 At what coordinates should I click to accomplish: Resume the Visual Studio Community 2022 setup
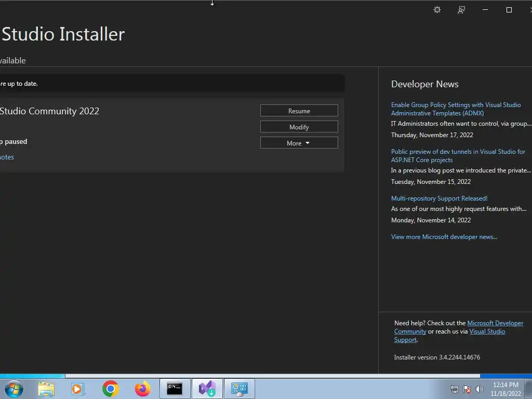[x=299, y=111]
